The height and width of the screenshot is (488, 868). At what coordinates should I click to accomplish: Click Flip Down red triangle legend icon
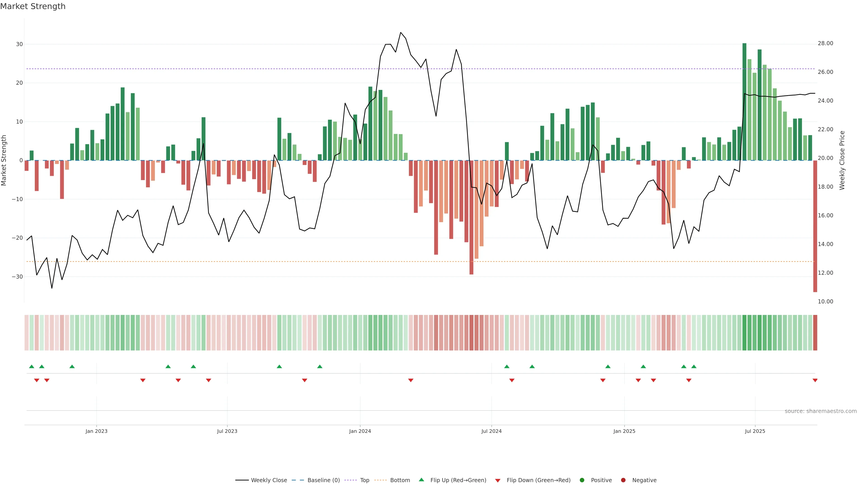coord(498,480)
